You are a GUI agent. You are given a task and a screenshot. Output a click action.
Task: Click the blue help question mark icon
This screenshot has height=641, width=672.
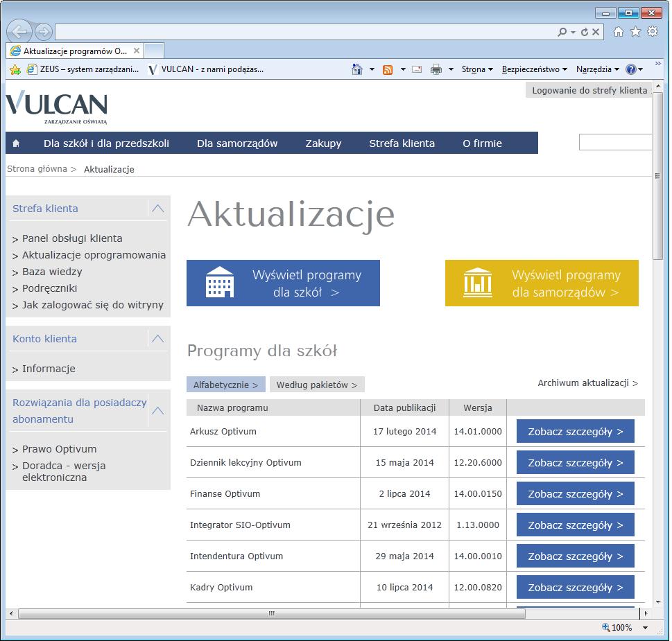630,69
